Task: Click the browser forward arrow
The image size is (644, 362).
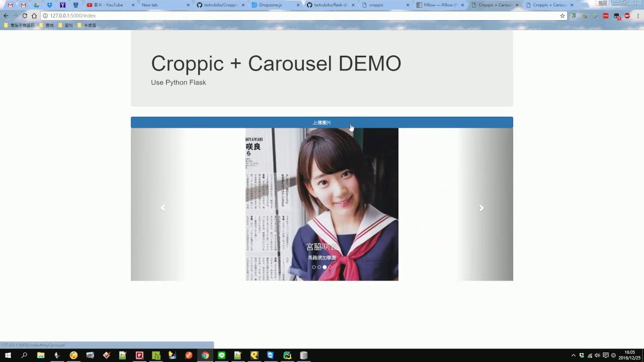Action: 15,16
